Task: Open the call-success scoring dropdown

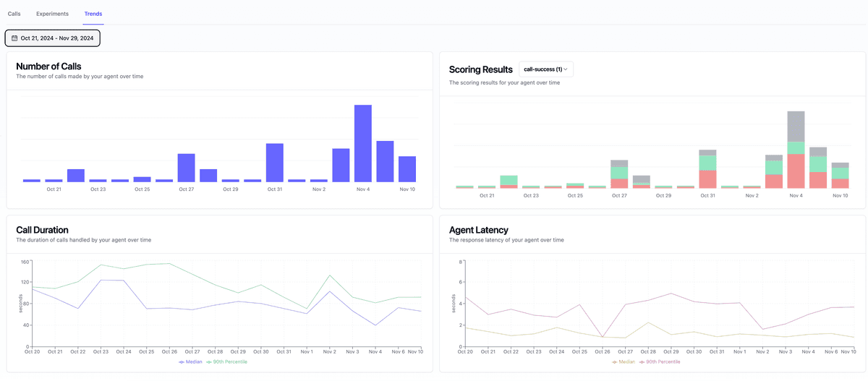Action: pyautogui.click(x=545, y=69)
